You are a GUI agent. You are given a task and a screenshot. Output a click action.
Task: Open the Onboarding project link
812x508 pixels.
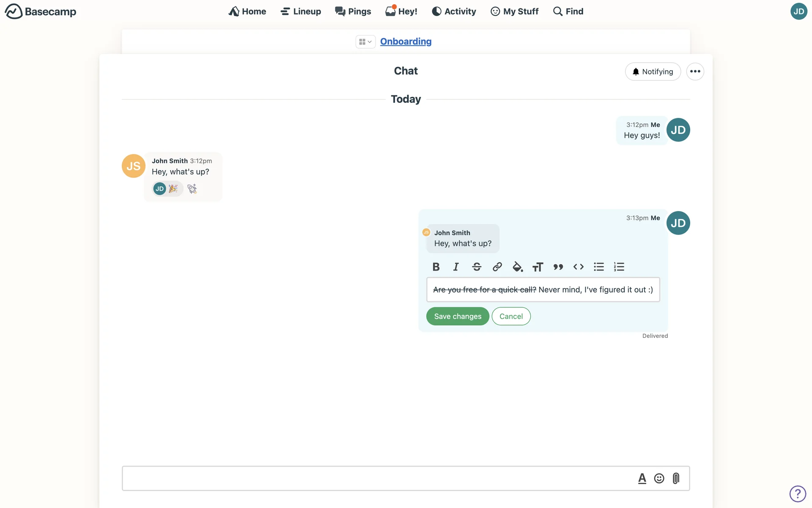[406, 41]
